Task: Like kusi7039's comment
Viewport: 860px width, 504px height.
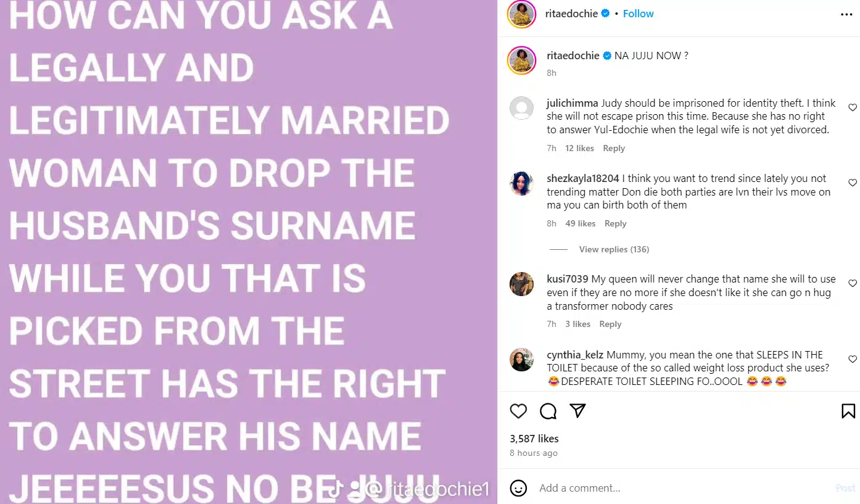Action: 853,283
